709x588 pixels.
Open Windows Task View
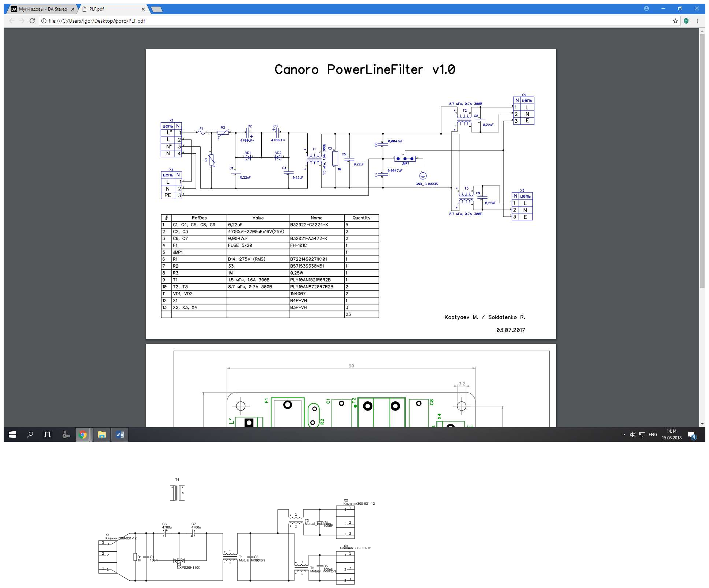click(x=48, y=435)
